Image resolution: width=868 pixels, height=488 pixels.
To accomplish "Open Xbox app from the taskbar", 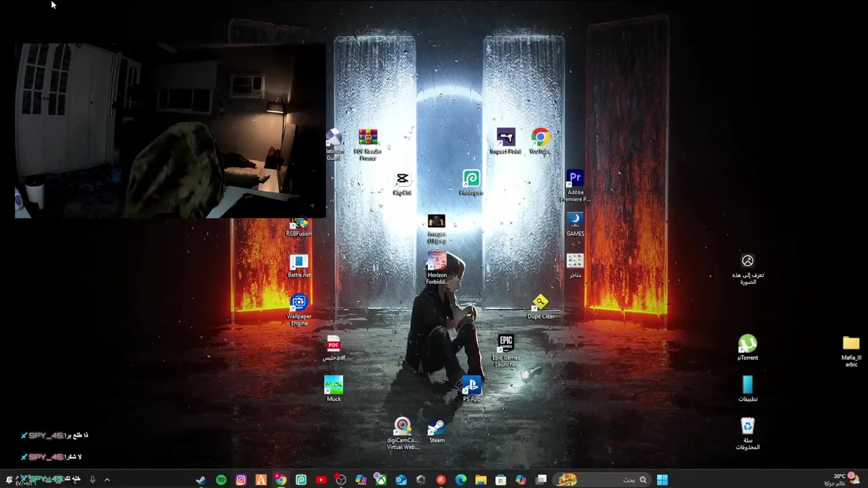I will tap(381, 480).
